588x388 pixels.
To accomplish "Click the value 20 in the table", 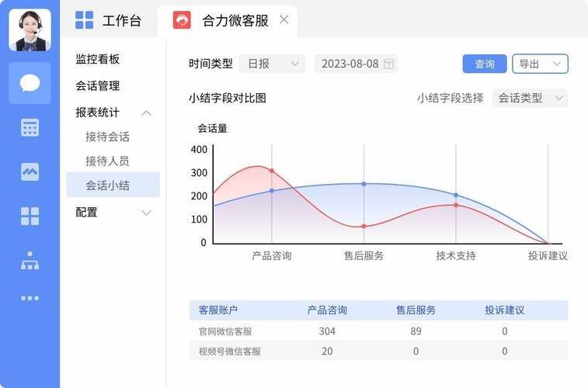I will pos(327,352).
